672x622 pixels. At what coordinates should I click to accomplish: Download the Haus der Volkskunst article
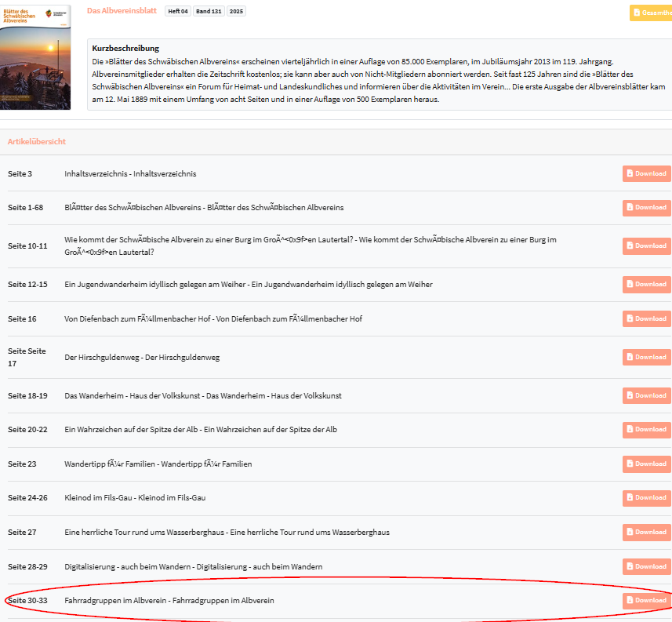point(646,395)
